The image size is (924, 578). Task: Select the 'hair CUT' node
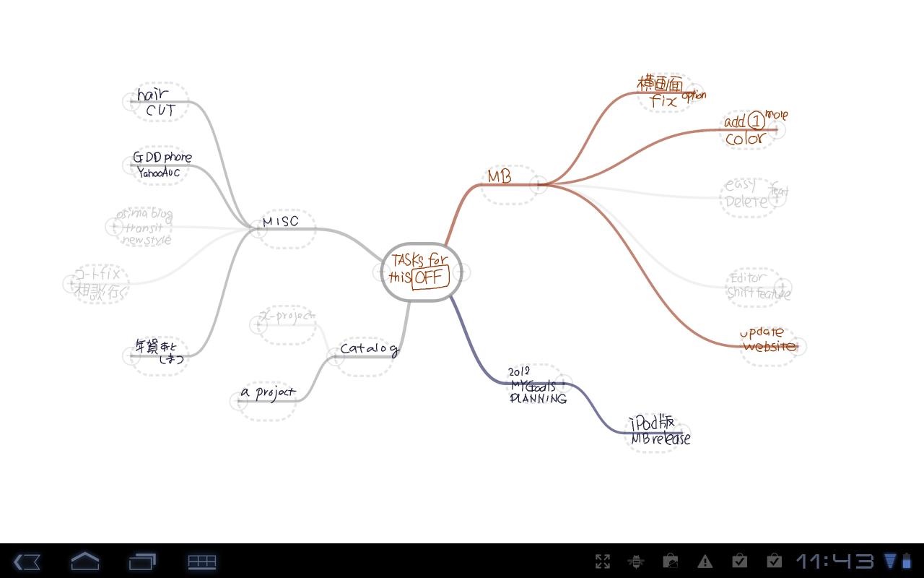159,102
